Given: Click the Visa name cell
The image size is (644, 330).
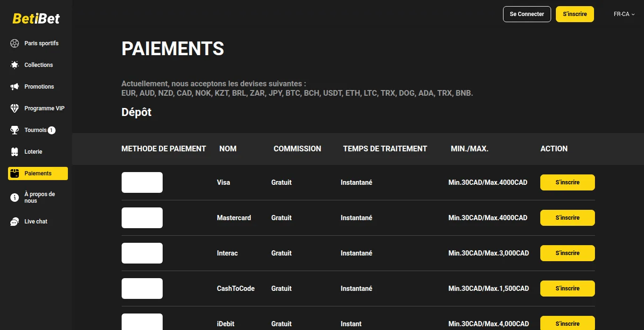Looking at the screenshot, I should coord(223,182).
